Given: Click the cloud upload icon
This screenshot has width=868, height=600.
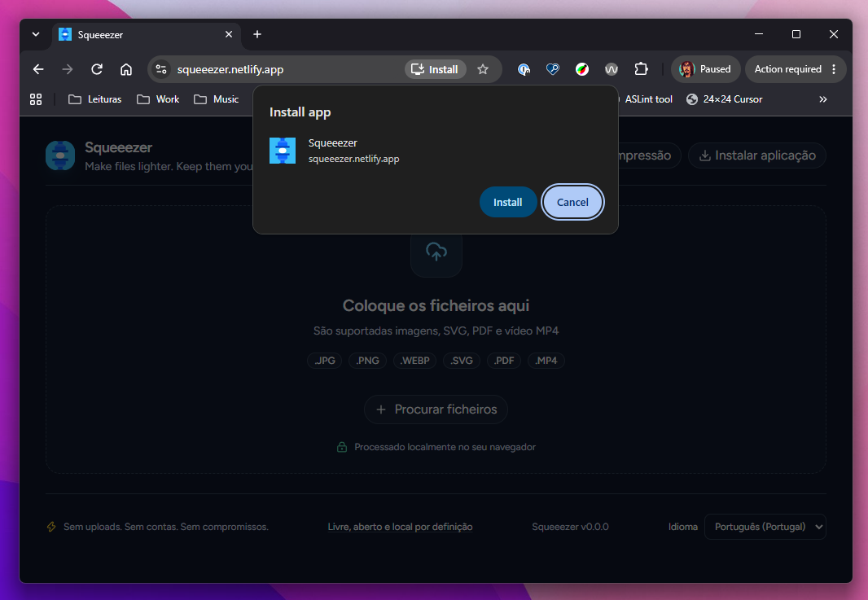Looking at the screenshot, I should [x=436, y=252].
